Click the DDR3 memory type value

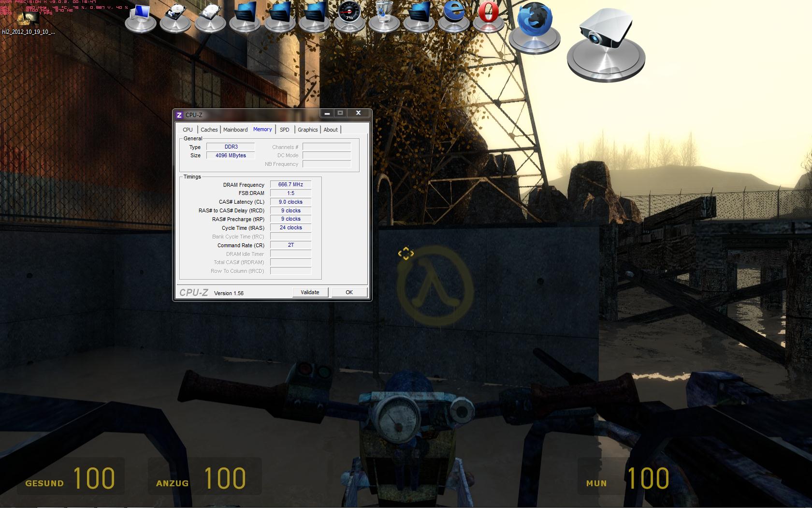point(231,147)
